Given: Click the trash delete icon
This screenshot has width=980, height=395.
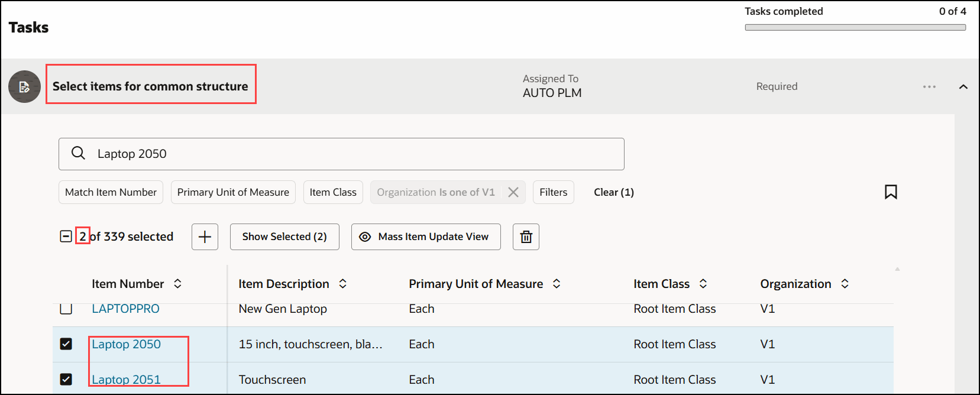Looking at the screenshot, I should [x=526, y=237].
